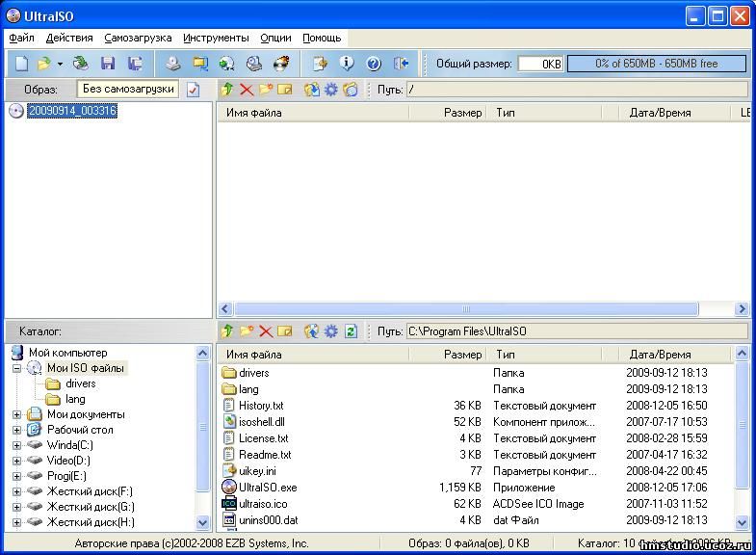Expand the Рабочий стол tree node

[17, 430]
